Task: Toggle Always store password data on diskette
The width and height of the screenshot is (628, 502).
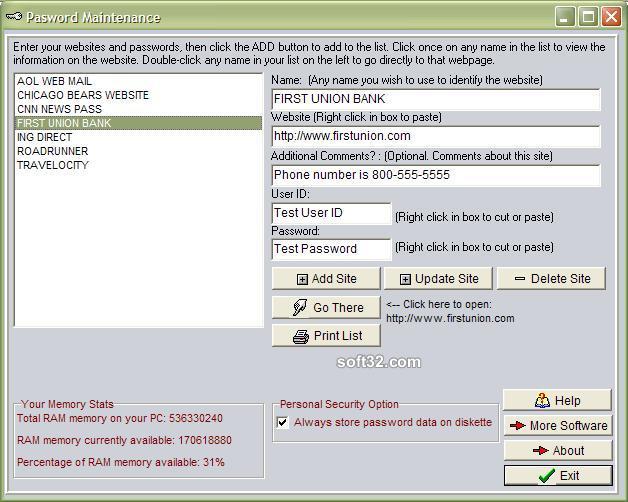Action: point(283,422)
